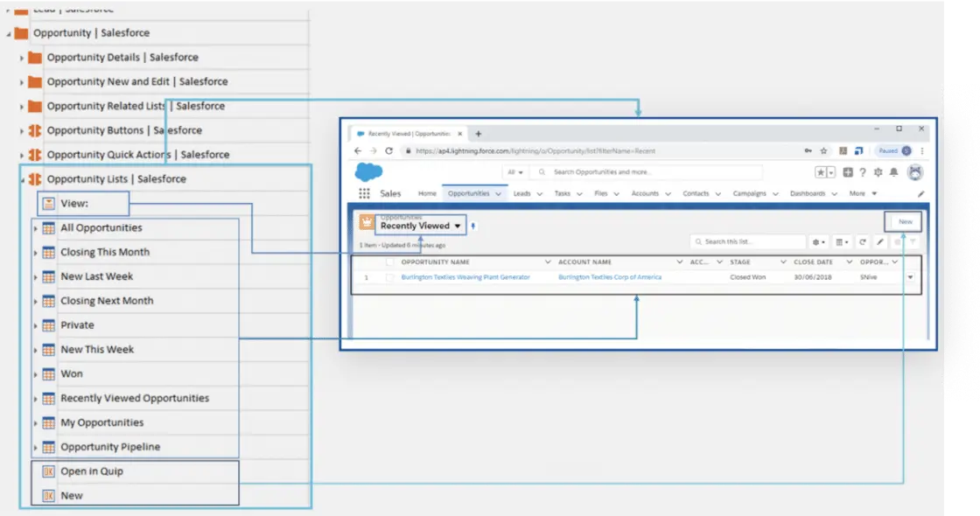Click the Setup gear icon in Salesforce header
Viewport: 980px width, 516px height.
pos(878,172)
